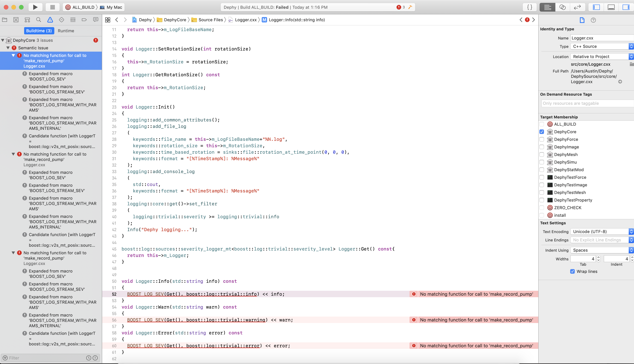Click the inspector panel toggle icon
The height and width of the screenshot is (364, 634).
tap(626, 7)
